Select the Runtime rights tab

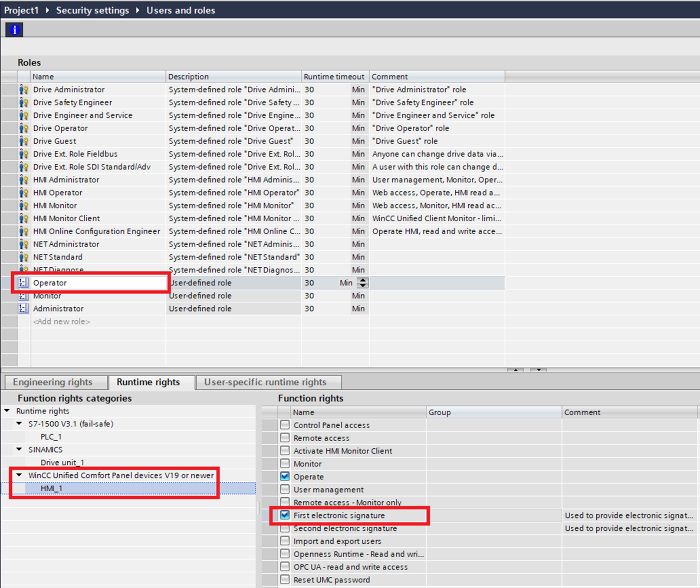pyautogui.click(x=151, y=382)
